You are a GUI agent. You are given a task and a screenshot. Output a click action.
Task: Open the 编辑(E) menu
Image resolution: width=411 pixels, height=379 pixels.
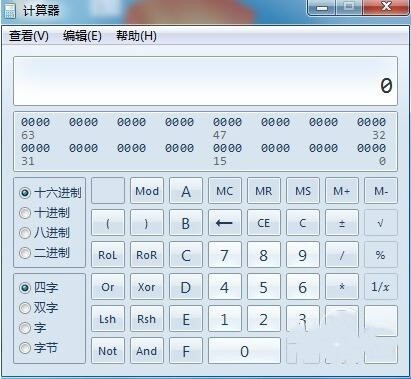[x=82, y=36]
